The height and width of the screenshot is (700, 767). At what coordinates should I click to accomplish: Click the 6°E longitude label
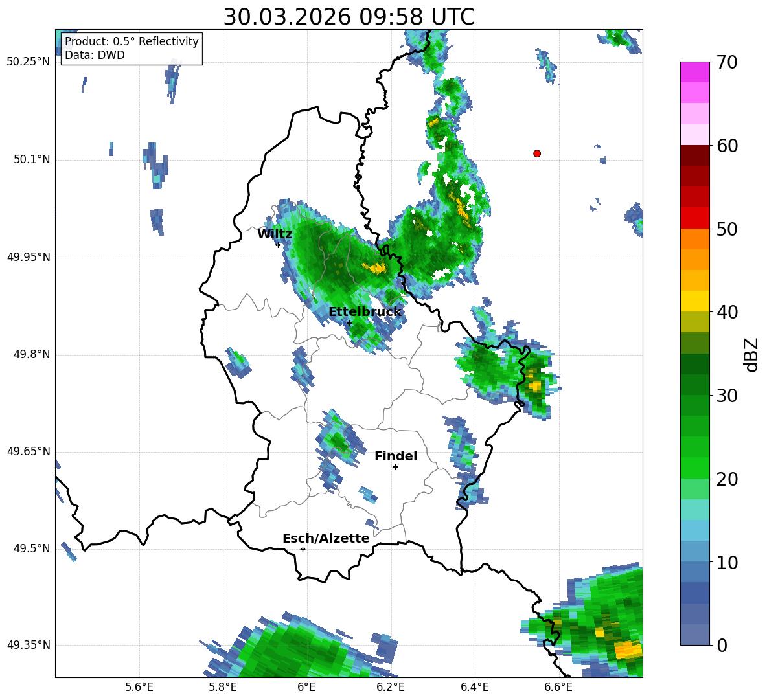click(x=306, y=687)
